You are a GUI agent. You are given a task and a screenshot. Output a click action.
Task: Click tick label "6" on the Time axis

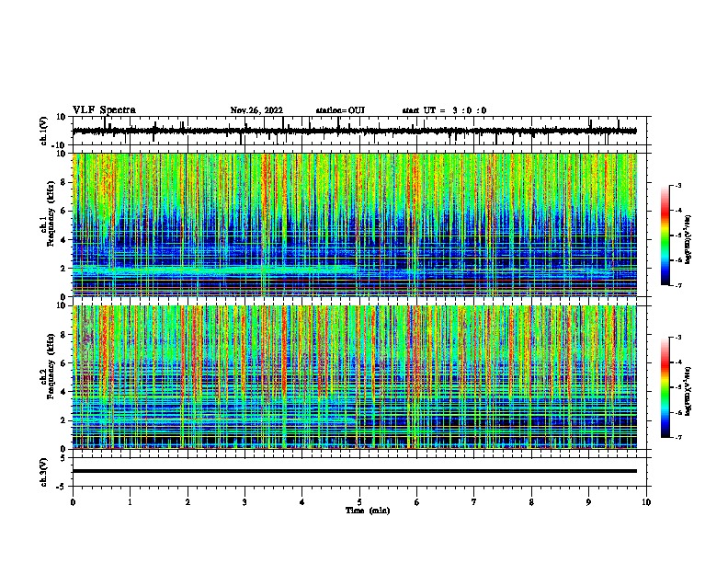417,502
